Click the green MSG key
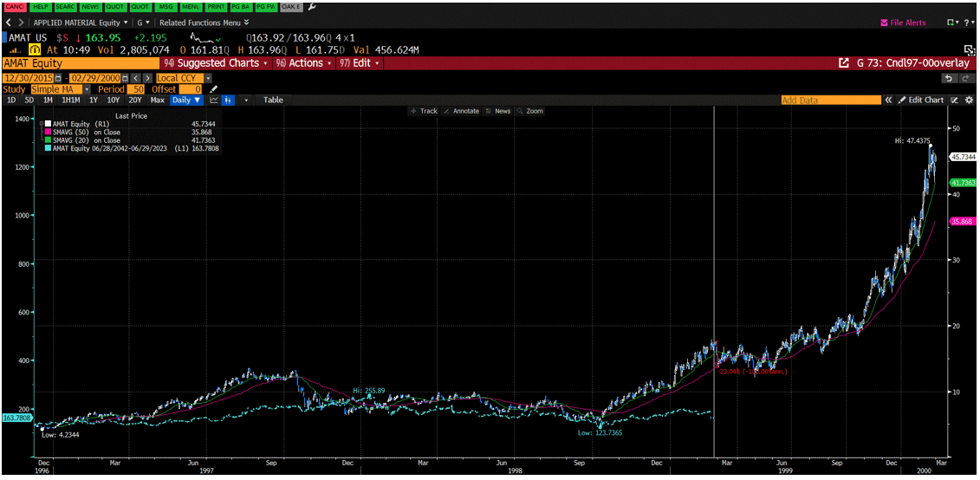This screenshot has width=980, height=480. (x=165, y=6)
